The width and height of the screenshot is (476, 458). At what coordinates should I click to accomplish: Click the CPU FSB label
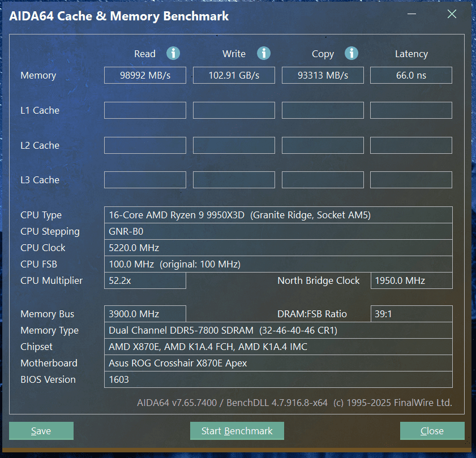tap(39, 264)
